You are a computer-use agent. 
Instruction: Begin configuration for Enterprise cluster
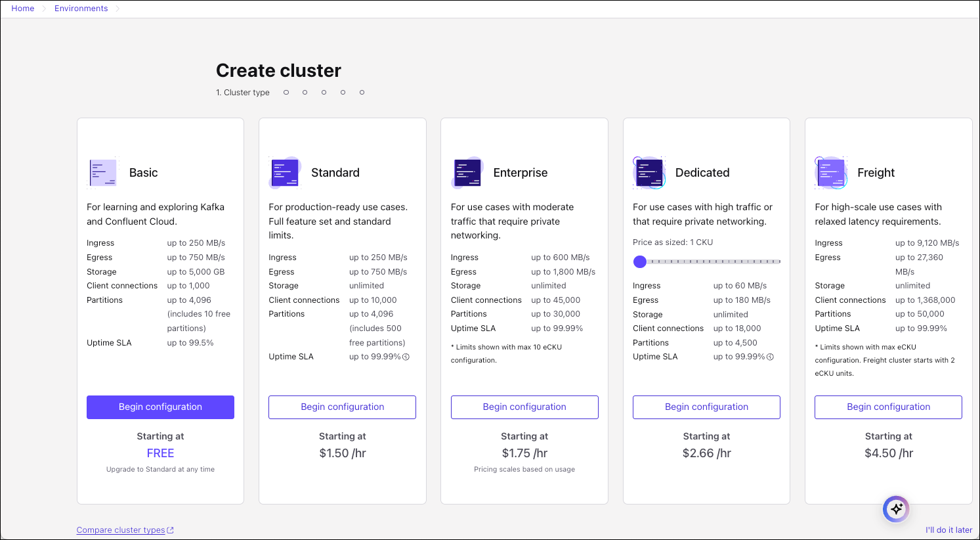click(x=524, y=407)
